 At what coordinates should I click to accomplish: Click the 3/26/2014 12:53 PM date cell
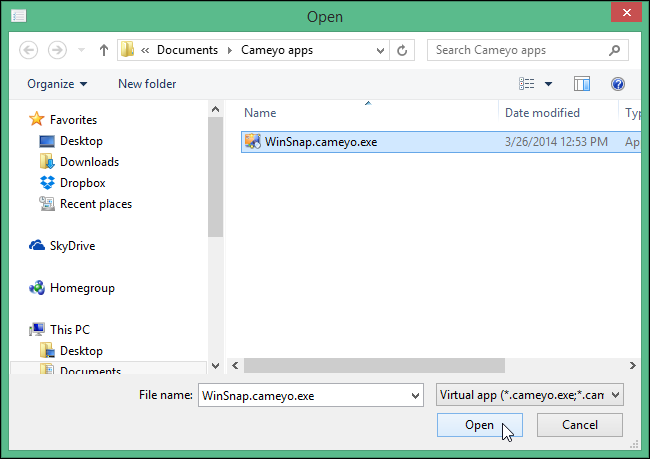(556, 142)
